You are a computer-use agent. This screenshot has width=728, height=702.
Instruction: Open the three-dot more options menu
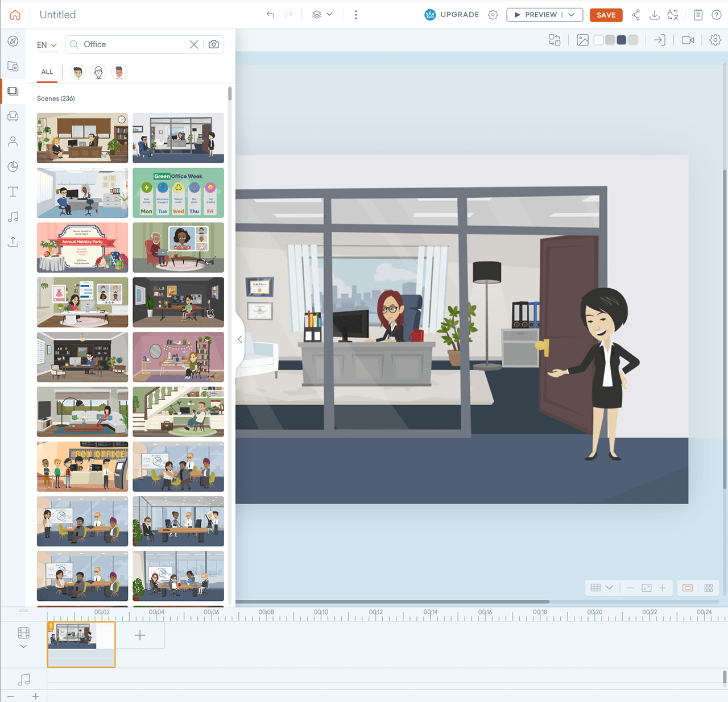[356, 15]
